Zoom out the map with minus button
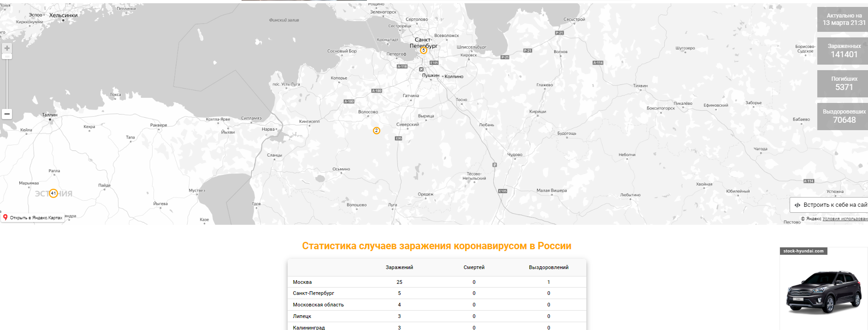The image size is (868, 330). tap(7, 114)
